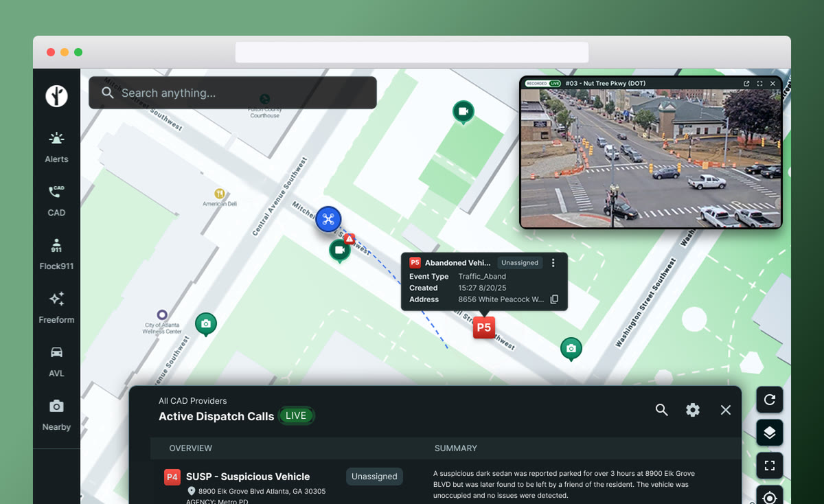Click the video camera marker below the drone
Screen dimensions: 824x504
(339, 251)
